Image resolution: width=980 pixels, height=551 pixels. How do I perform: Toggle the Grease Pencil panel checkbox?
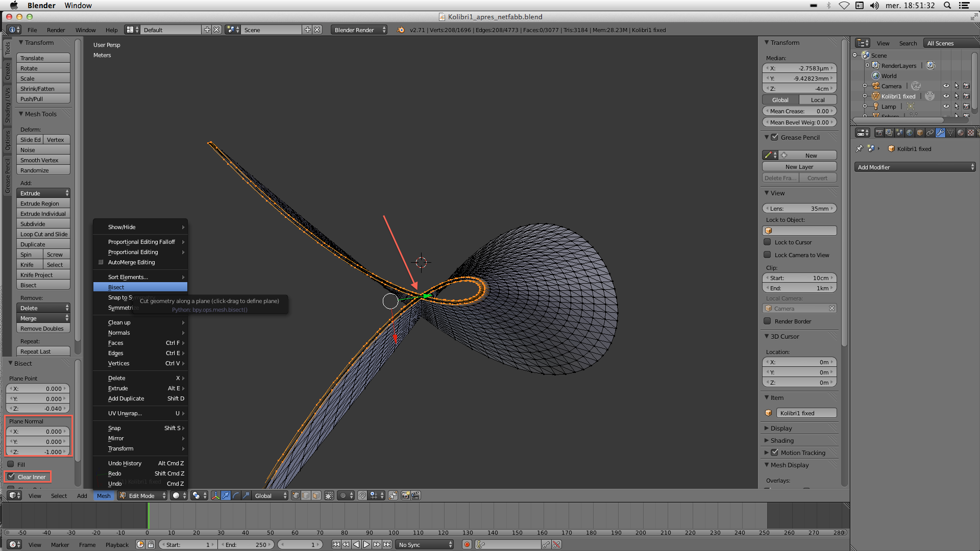point(774,137)
